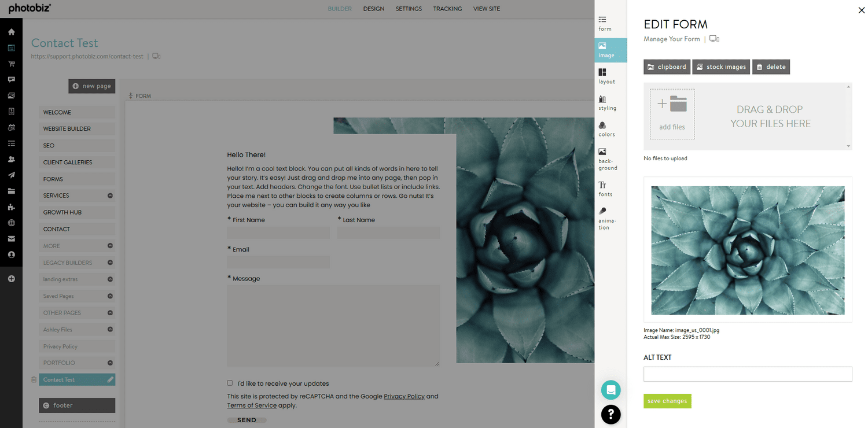Click the clipboard button
This screenshot has width=868, height=428.
[x=667, y=67]
